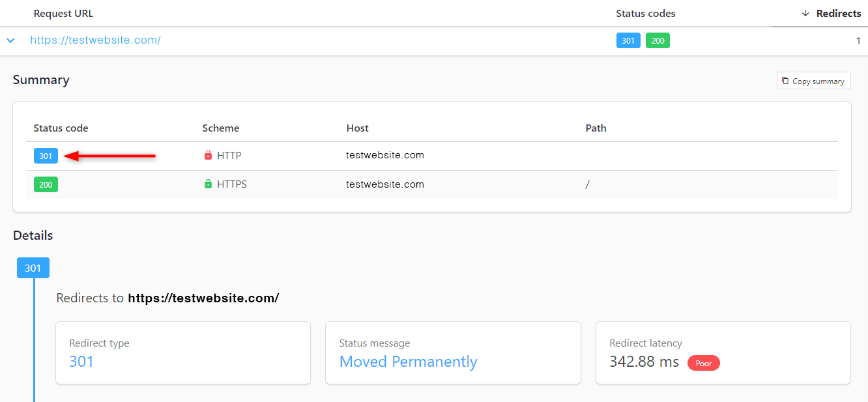Viewport: 868px width, 402px height.
Task: Click the green 200 badge in summary table
Action: [x=46, y=184]
